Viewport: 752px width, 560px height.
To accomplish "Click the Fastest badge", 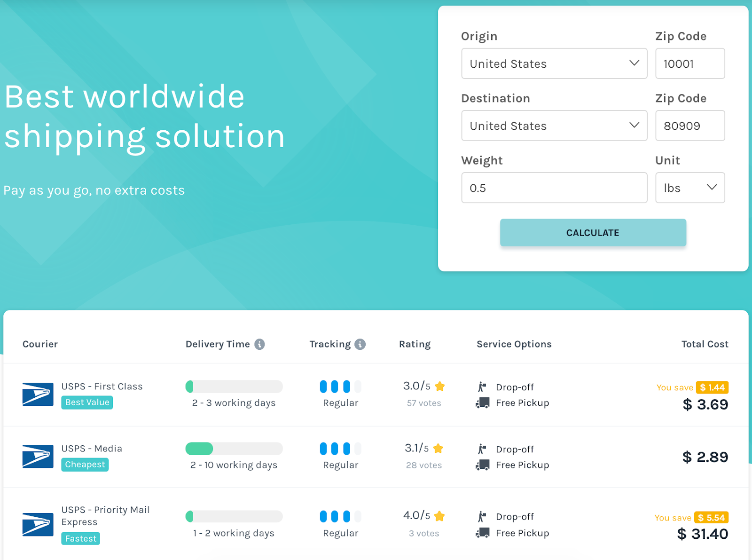I will click(81, 538).
